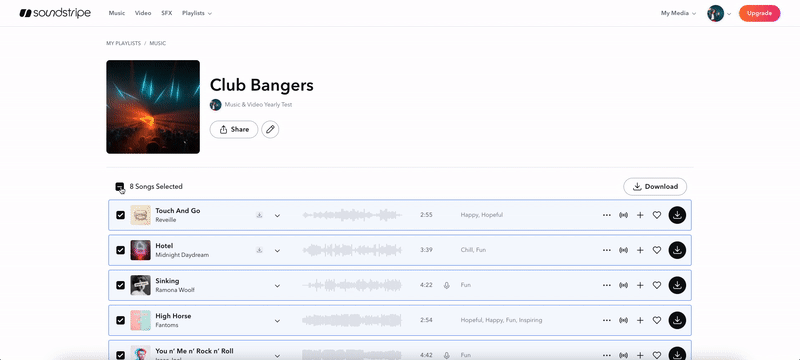
Task: Click the edit playlist pencil icon
Action: tap(270, 130)
